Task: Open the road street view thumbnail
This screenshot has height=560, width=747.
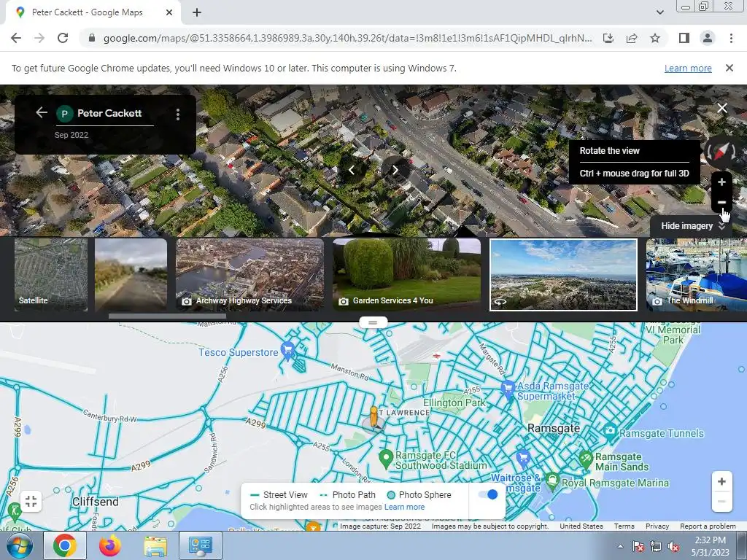Action: pyautogui.click(x=131, y=275)
